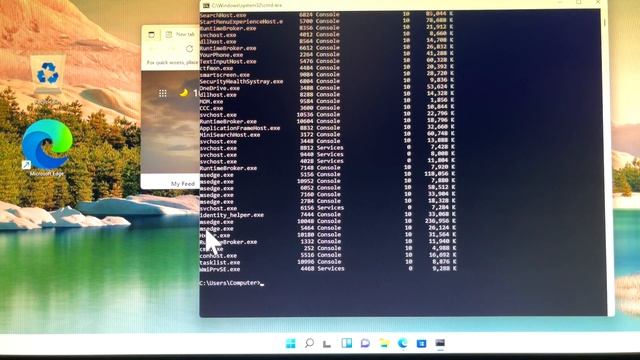Screen dimensions: 640x360
Task: Click the moon weather icon in Edge
Action: pos(184,93)
